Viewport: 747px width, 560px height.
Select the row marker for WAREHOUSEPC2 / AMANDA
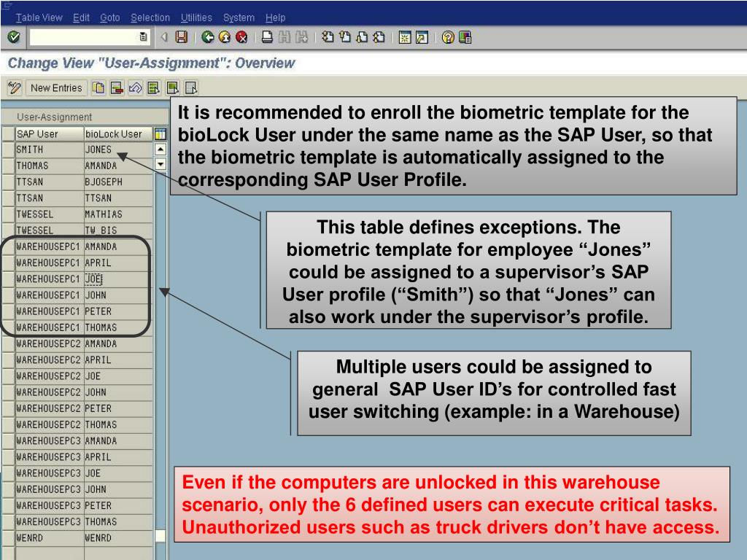tap(8, 344)
